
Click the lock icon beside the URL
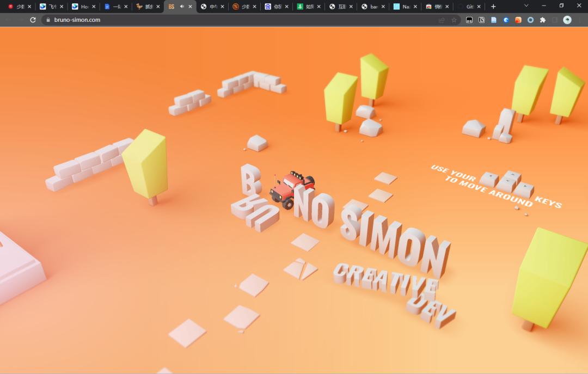click(48, 20)
